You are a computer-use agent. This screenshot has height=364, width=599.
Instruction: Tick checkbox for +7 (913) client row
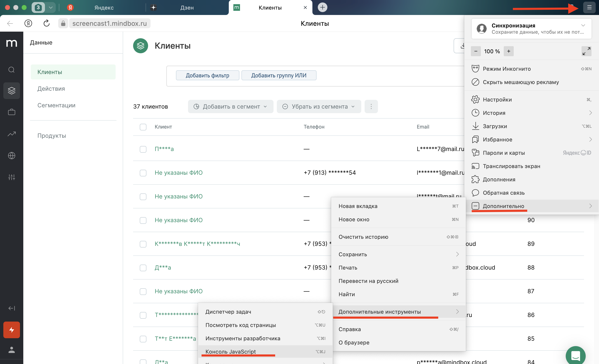[x=143, y=173]
